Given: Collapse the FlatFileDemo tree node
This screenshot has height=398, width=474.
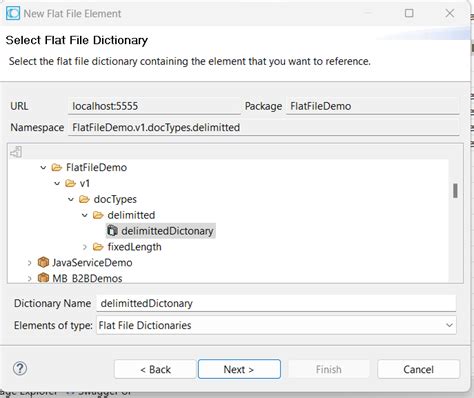Looking at the screenshot, I should click(x=43, y=167).
